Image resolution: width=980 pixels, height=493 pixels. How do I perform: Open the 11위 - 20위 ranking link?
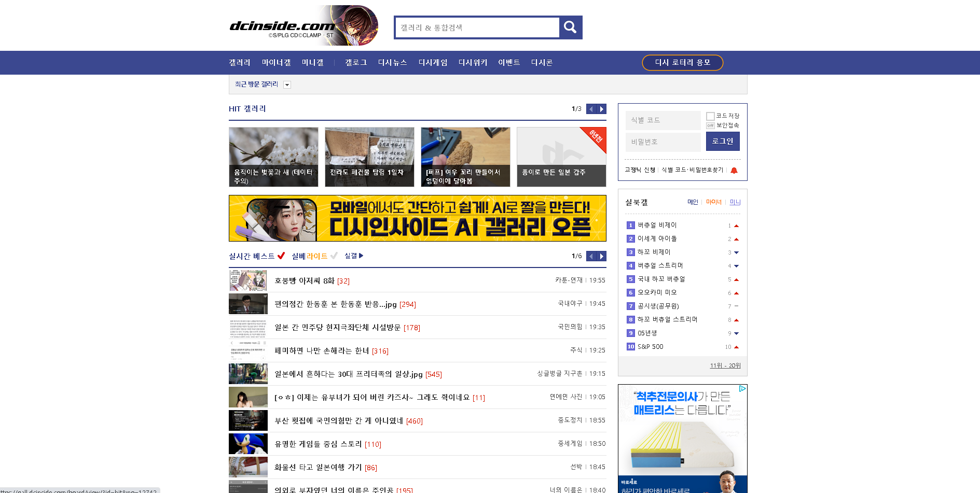pyautogui.click(x=725, y=365)
